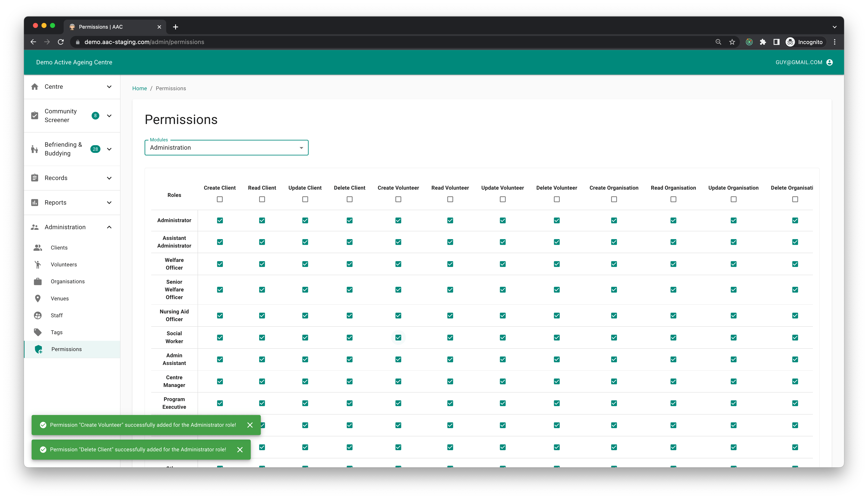
Task: Expand the Reports menu chevron
Action: pyautogui.click(x=109, y=202)
